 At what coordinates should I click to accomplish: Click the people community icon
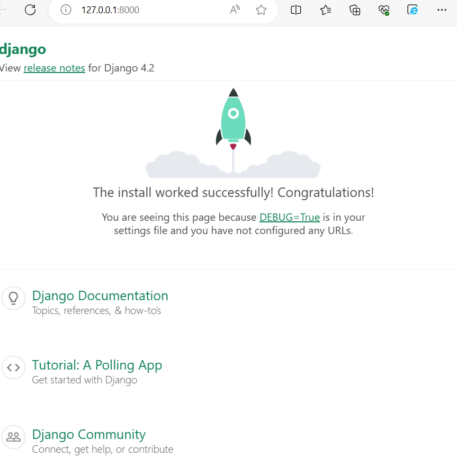(x=13, y=437)
